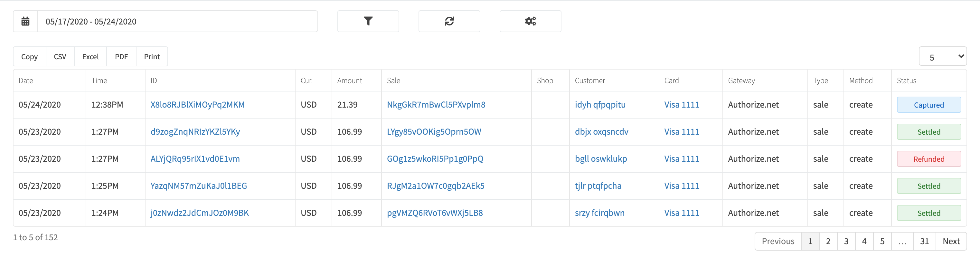The image size is (980, 268).
Task: Go to the Next page
Action: [x=951, y=241]
